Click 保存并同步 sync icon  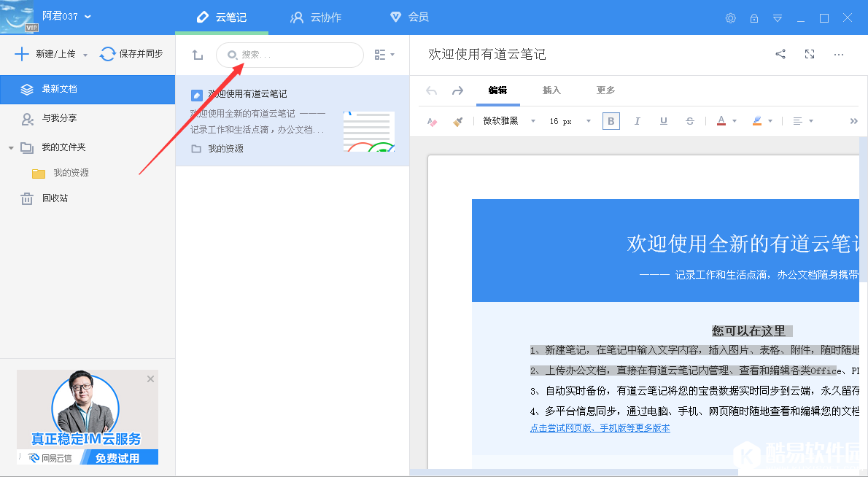tap(107, 53)
